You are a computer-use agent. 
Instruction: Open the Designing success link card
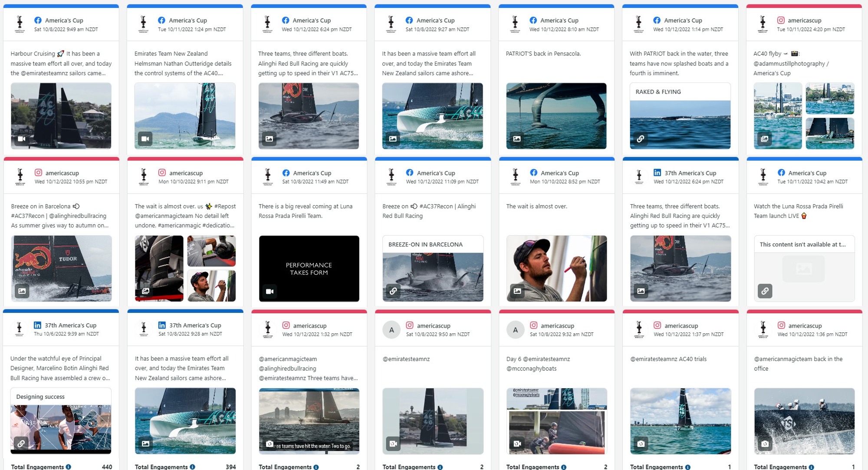[61, 421]
